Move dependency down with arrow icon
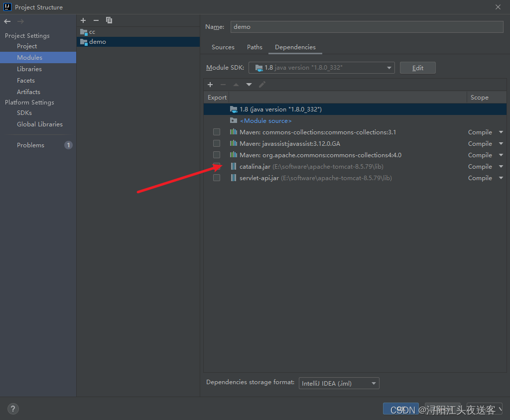Screen dimensions: 510x420 (249, 85)
